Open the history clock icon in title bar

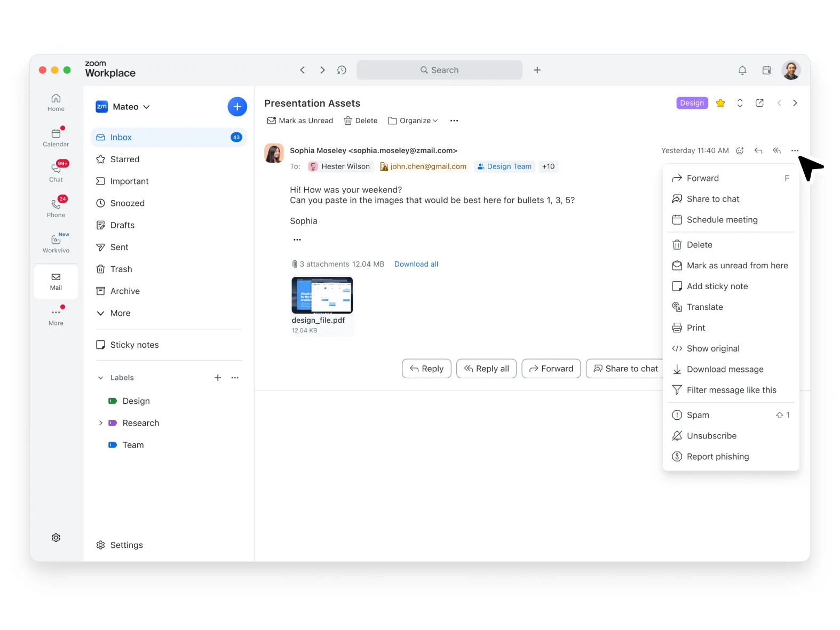click(342, 70)
